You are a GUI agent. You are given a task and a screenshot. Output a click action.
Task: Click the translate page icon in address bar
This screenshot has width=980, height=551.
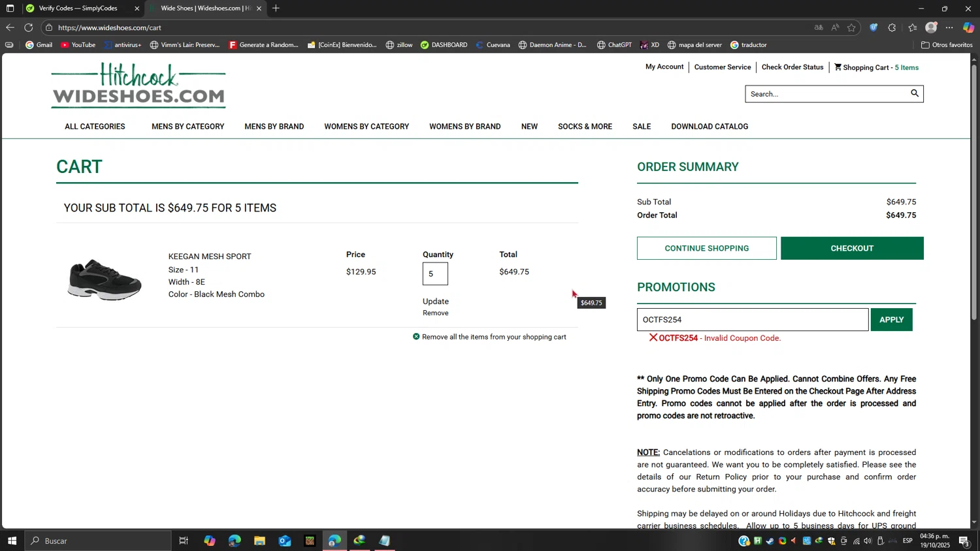819,27
